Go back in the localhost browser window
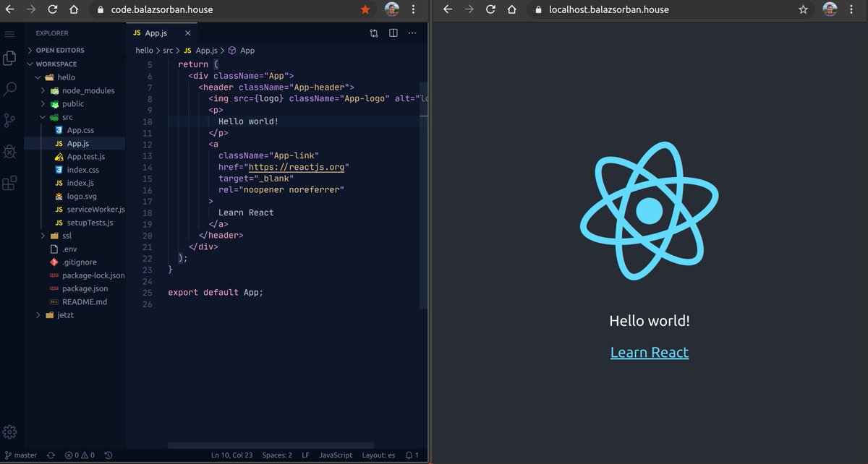Screen dimensions: 868x464 [x=448, y=9]
